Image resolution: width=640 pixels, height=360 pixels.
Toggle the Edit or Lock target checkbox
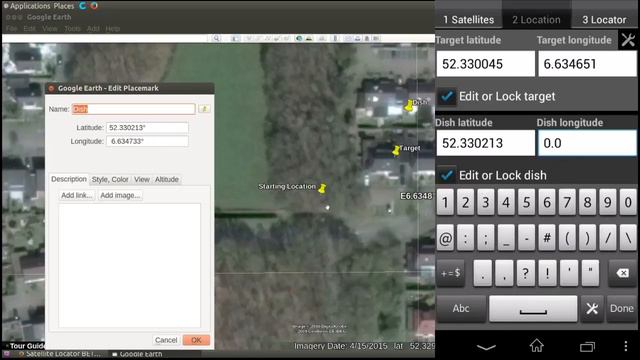click(x=447, y=97)
